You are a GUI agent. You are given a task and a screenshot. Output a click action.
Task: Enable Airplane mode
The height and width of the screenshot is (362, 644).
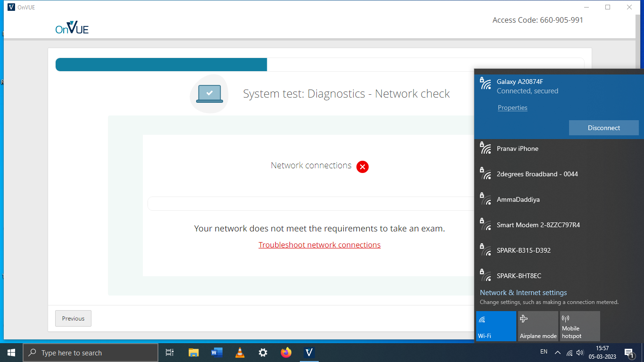click(538, 326)
